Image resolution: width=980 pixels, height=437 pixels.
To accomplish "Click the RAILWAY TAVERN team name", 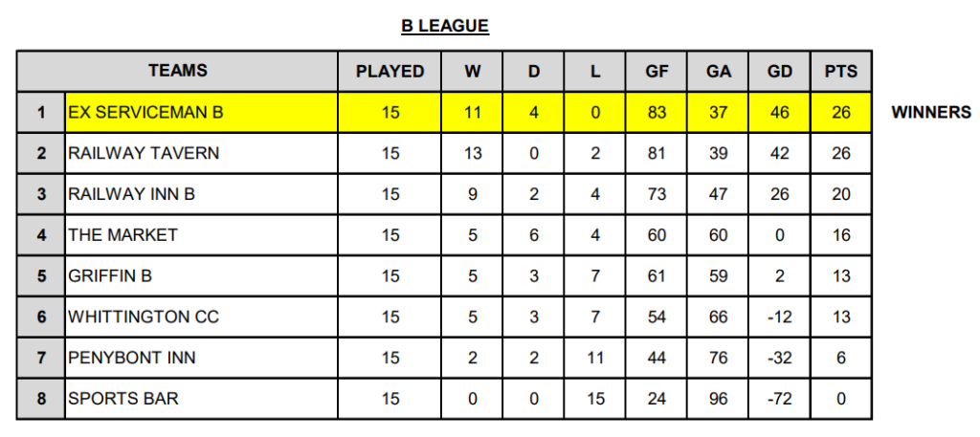I will point(144,153).
